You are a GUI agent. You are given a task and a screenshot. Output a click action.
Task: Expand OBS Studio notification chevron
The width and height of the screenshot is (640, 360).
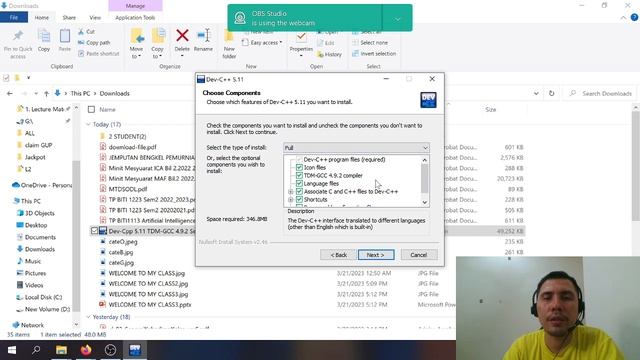pos(398,18)
